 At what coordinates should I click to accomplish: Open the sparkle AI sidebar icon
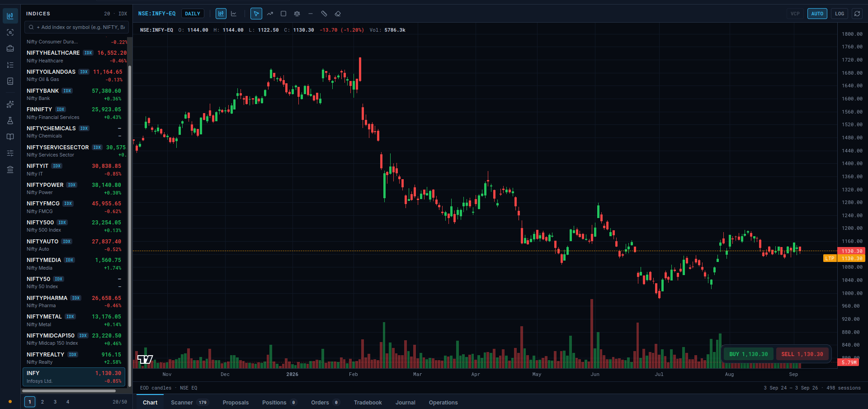coord(10,105)
